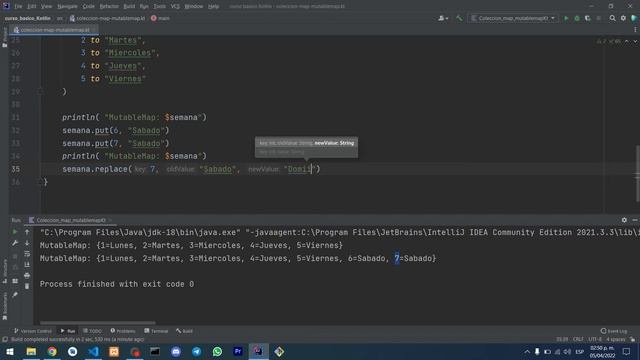Screen dimensions: 640x360
Task: Toggle scroll to end in console
Action: [x=27, y=265]
